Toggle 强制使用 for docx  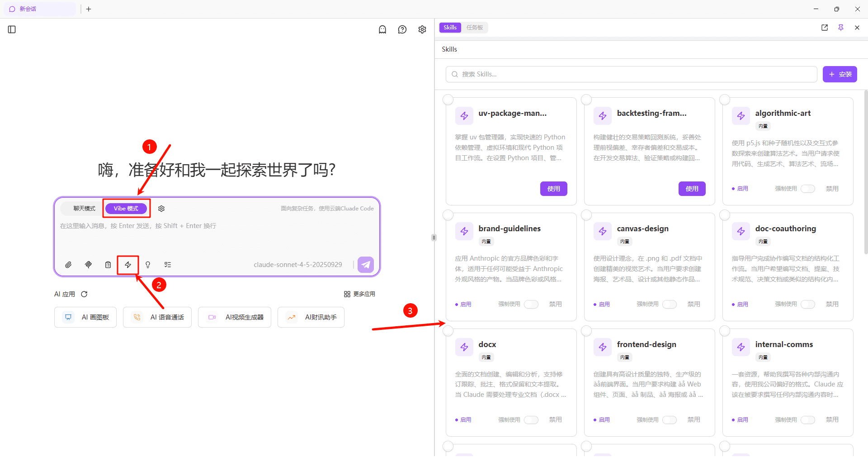531,420
